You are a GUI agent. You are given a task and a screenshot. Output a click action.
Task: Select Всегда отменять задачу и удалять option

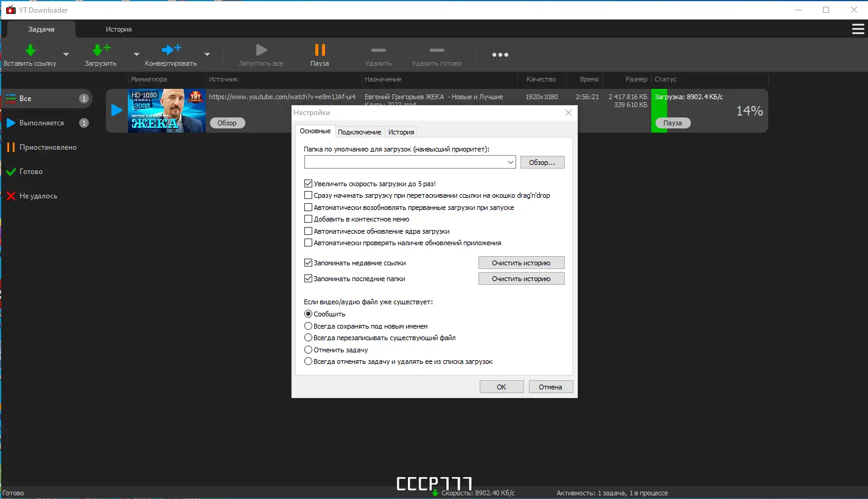[x=308, y=361]
